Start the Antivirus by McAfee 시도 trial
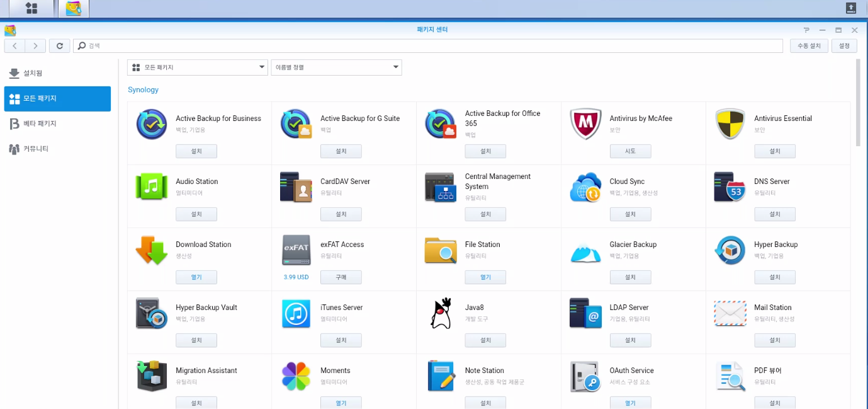Viewport: 868px width, 409px height. (630, 151)
